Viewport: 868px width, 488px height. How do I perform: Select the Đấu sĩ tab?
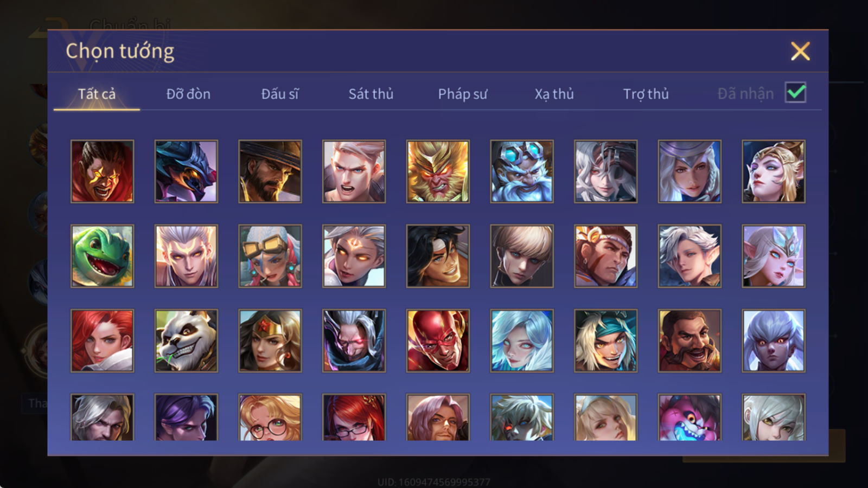(x=280, y=94)
